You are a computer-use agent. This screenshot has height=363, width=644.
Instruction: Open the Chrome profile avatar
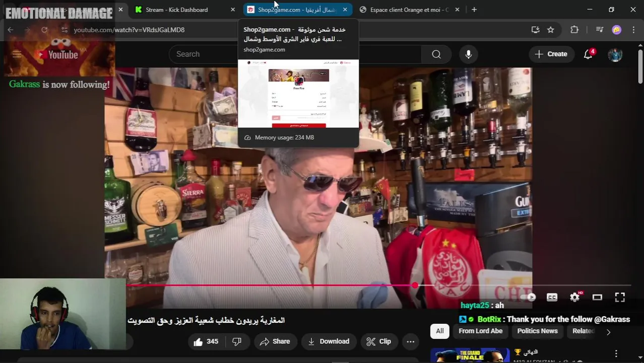click(x=617, y=30)
